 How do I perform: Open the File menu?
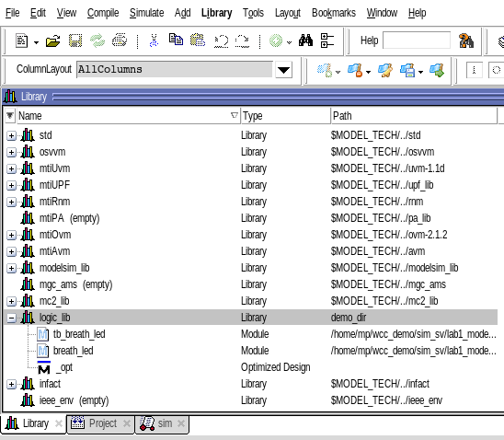[x=13, y=13]
